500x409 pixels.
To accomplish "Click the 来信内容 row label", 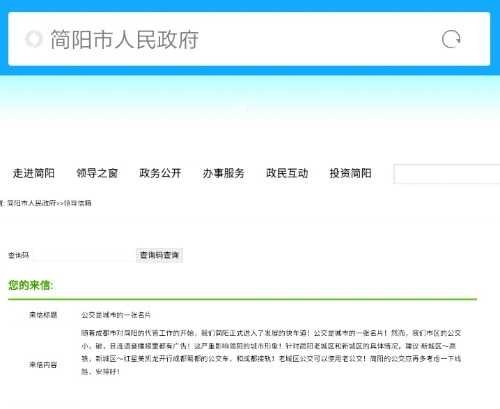I will pyautogui.click(x=43, y=365).
